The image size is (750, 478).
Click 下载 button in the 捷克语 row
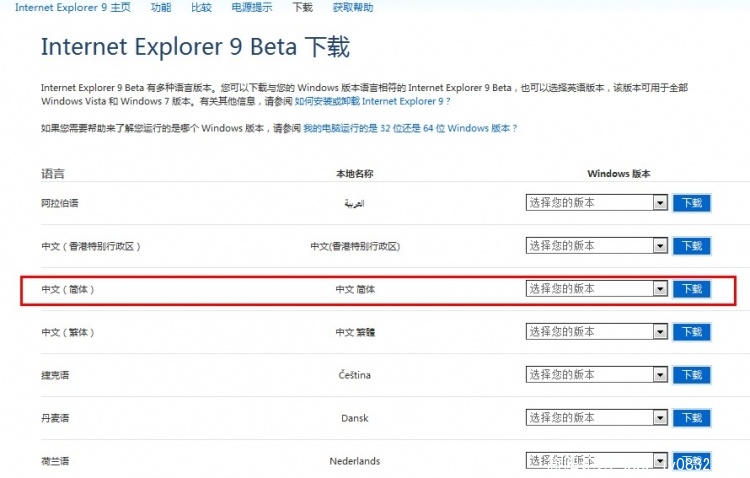point(692,375)
